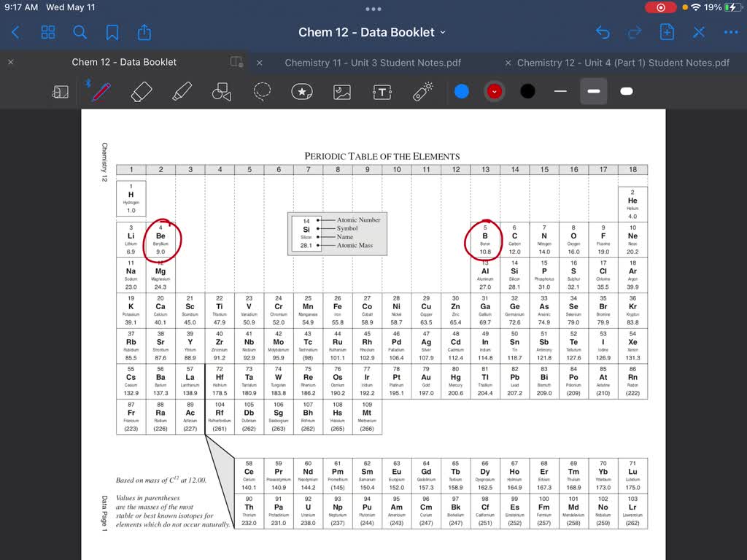Tap the Au Gold element cell
Image resolution: width=747 pixels, height=560 pixels.
click(x=426, y=381)
